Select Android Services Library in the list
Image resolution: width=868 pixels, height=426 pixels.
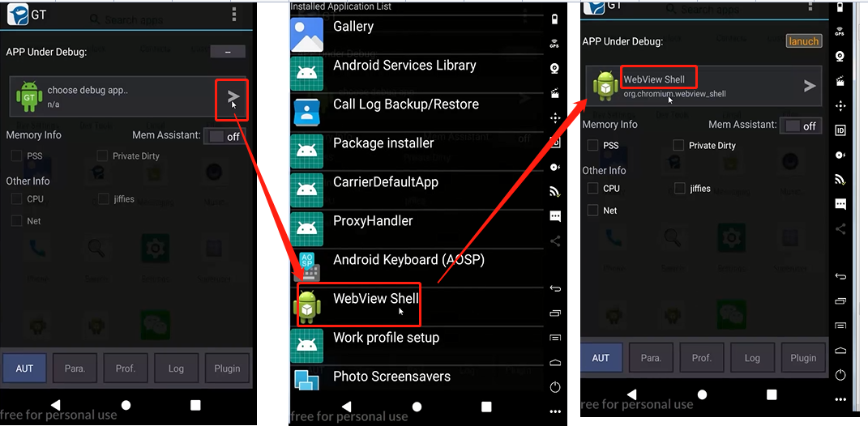tap(417, 73)
